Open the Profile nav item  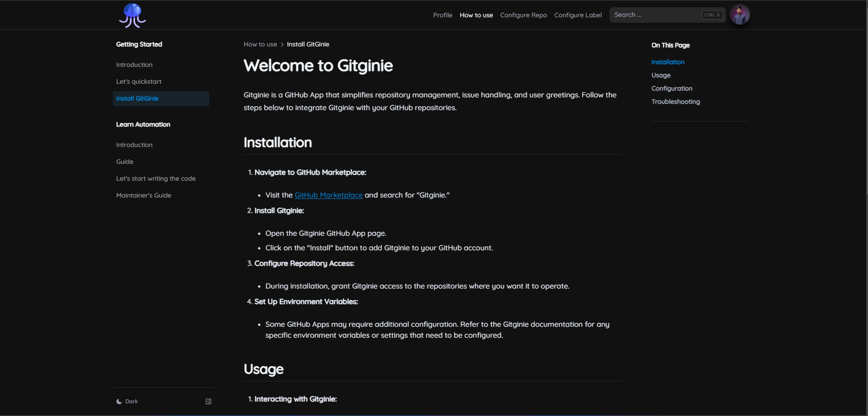pyautogui.click(x=442, y=15)
